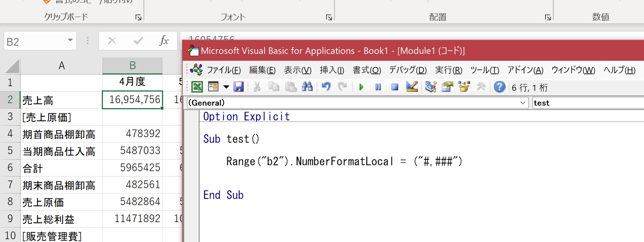The width and height of the screenshot is (644, 242).
Task: Insert a UserForm via toolbar icon
Action: point(213,87)
